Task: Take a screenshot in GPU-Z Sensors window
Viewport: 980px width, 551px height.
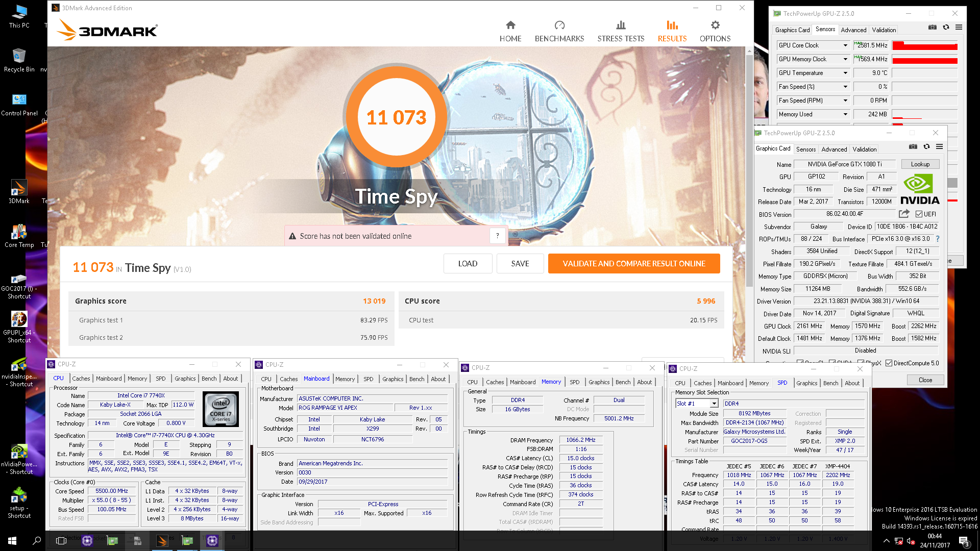Action: pos(933,28)
